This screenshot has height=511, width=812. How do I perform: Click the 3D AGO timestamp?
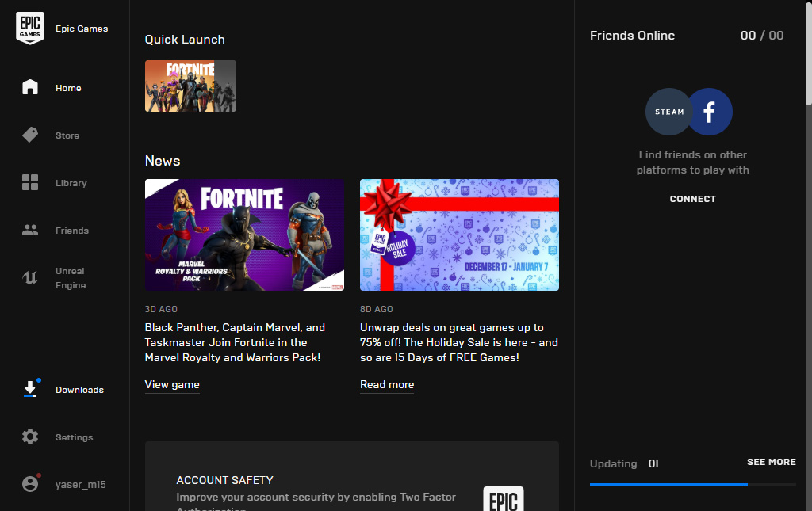click(161, 309)
